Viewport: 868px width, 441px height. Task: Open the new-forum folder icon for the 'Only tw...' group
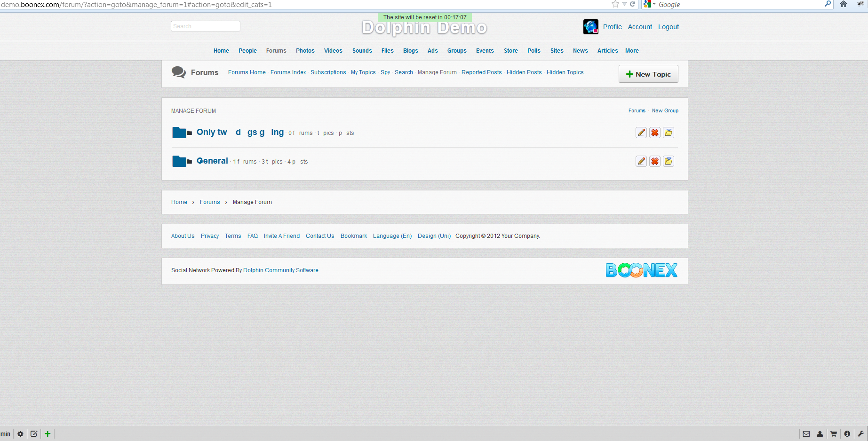click(669, 133)
